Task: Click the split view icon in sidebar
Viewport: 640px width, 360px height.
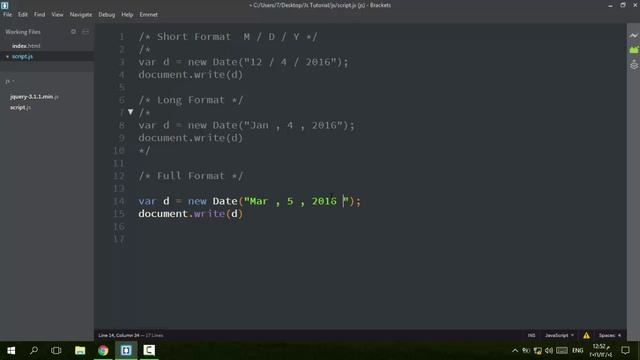Action: point(85,32)
